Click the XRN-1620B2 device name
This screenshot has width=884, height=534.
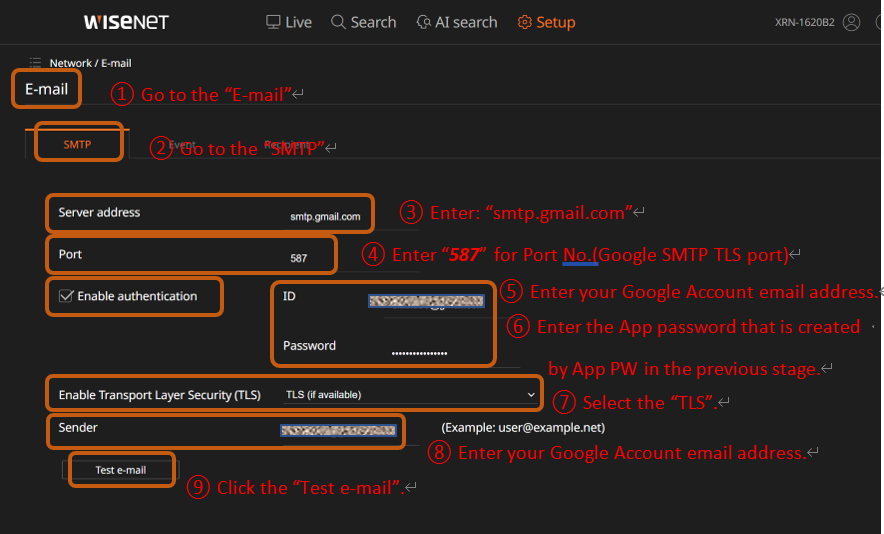pos(804,22)
